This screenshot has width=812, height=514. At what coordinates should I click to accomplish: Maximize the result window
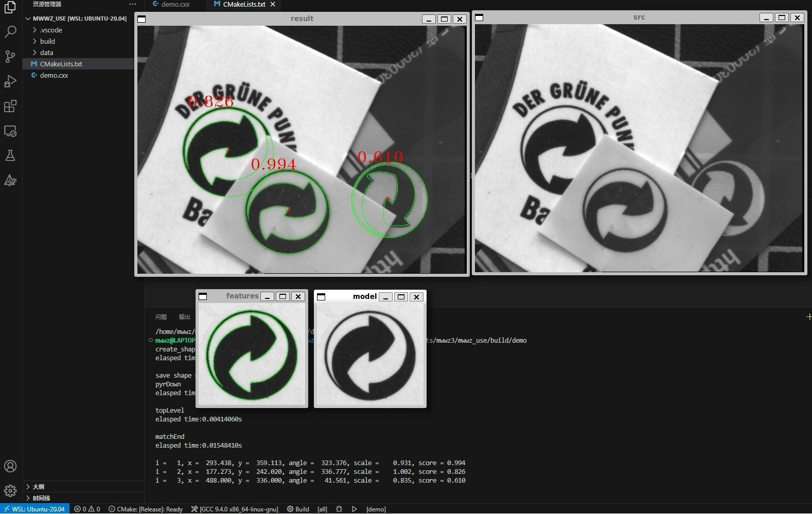coord(444,19)
